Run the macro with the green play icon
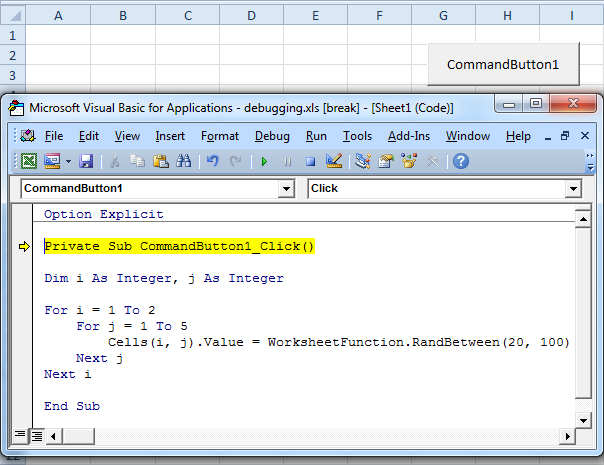This screenshot has width=604, height=465. click(x=264, y=161)
